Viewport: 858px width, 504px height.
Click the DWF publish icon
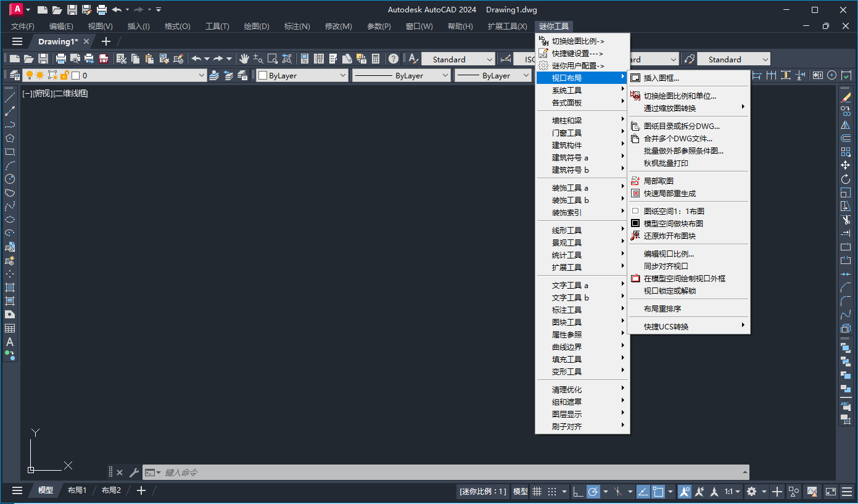[104, 59]
